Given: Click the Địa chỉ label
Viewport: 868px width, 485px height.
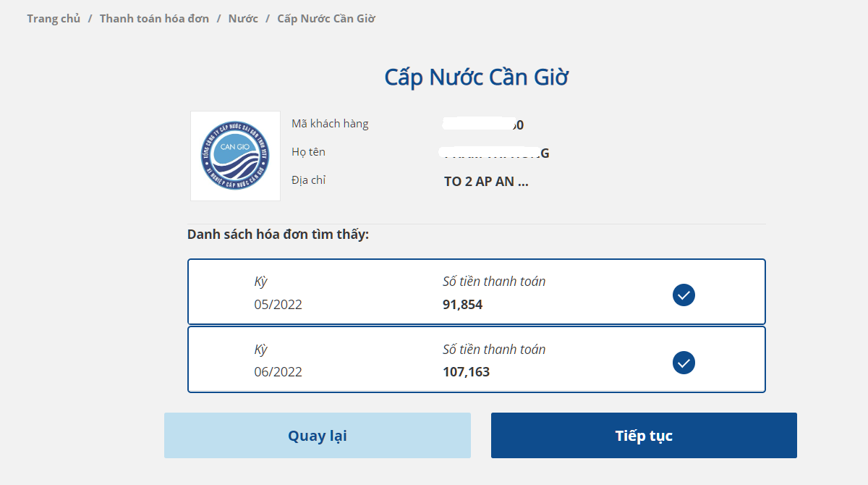Looking at the screenshot, I should [308, 180].
